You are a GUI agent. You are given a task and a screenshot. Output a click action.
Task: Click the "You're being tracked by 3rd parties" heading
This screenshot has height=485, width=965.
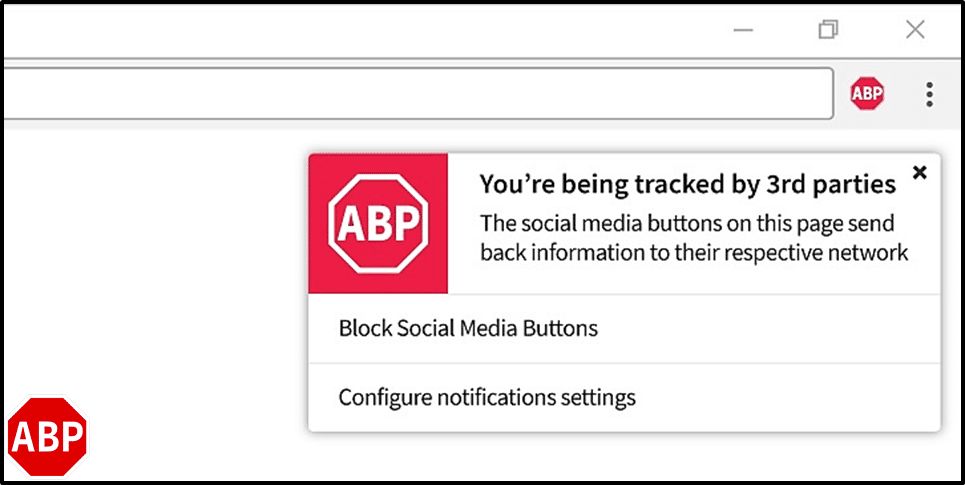687,185
